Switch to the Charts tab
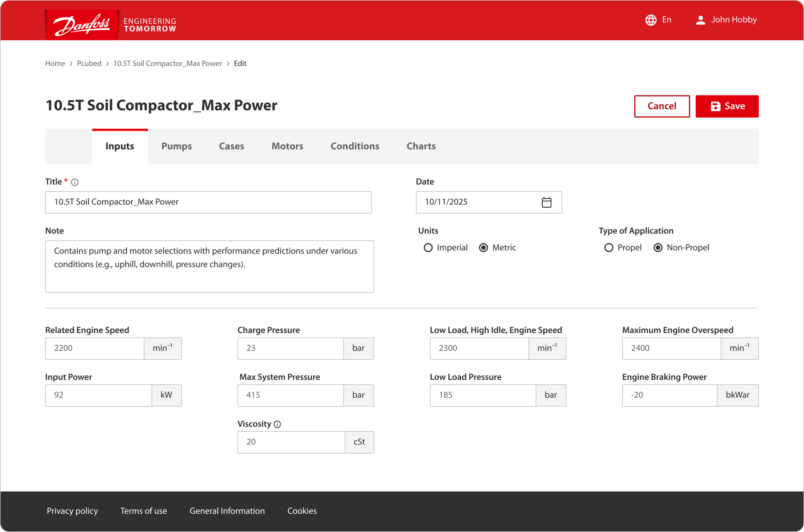 [x=421, y=146]
